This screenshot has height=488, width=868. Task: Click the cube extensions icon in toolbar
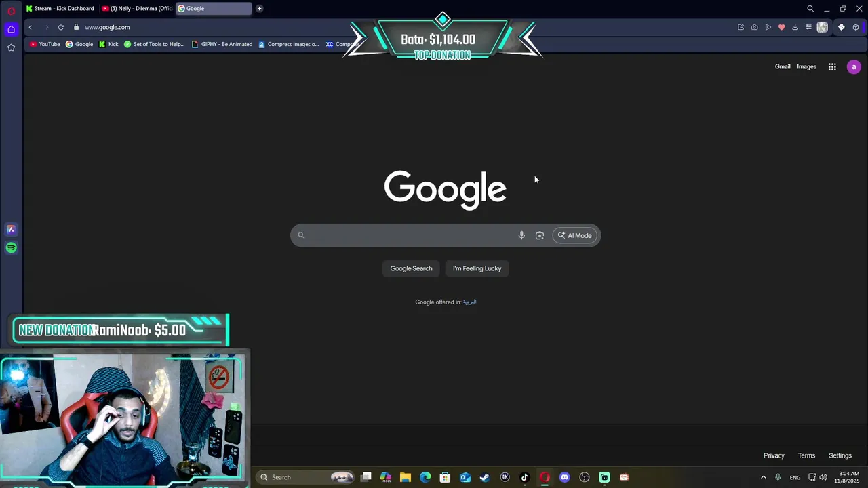pyautogui.click(x=856, y=27)
